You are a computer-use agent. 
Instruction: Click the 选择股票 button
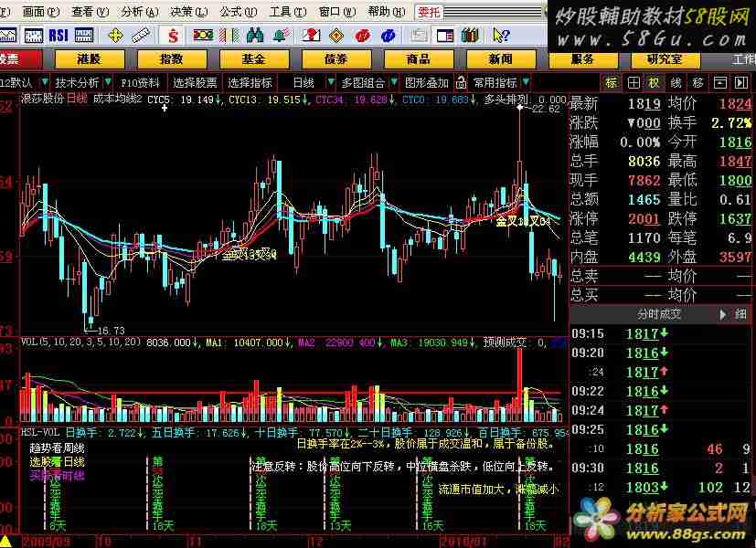point(195,83)
